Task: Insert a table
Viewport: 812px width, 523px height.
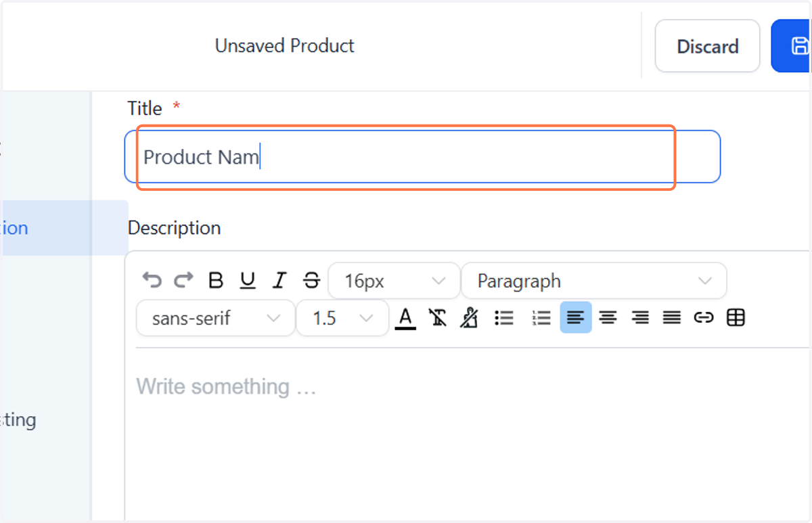Action: 736,318
